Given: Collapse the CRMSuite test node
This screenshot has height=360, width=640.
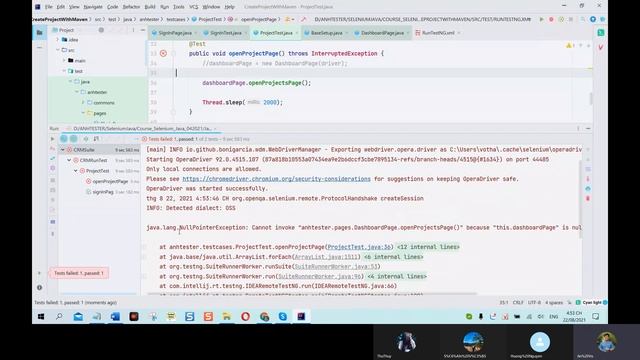Looking at the screenshot, I should click(63, 150).
